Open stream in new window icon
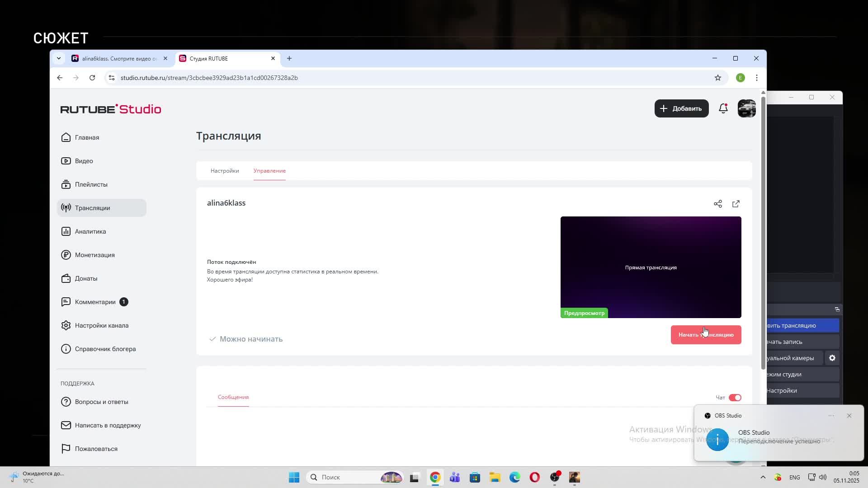 tap(736, 204)
